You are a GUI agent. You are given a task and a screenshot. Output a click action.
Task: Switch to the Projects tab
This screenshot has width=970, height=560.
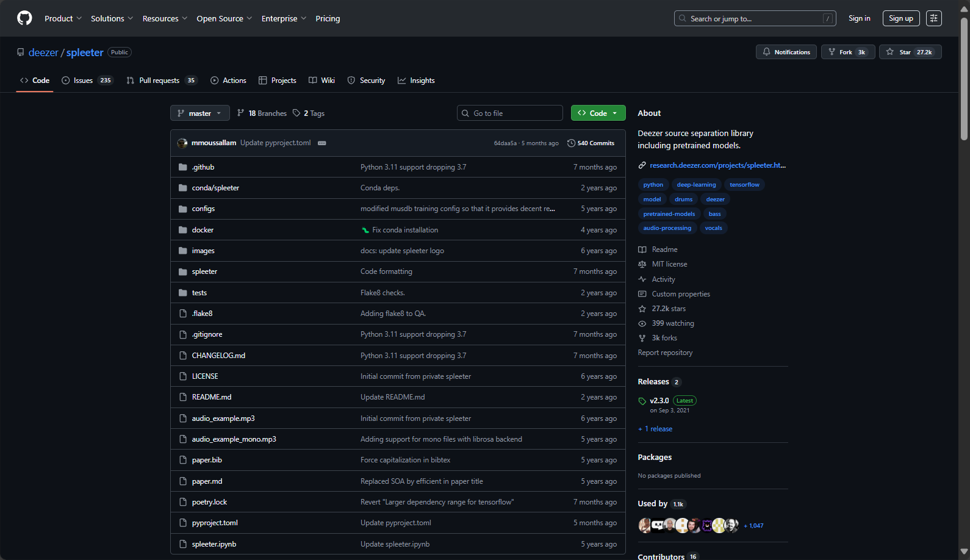click(277, 81)
